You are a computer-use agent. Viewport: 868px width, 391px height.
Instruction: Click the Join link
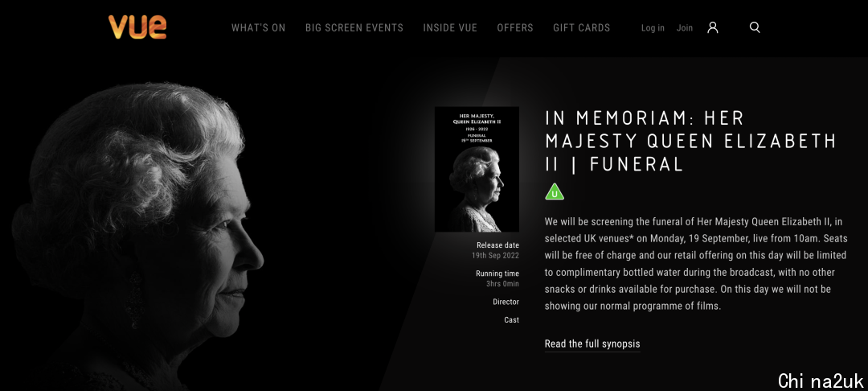pyautogui.click(x=684, y=27)
